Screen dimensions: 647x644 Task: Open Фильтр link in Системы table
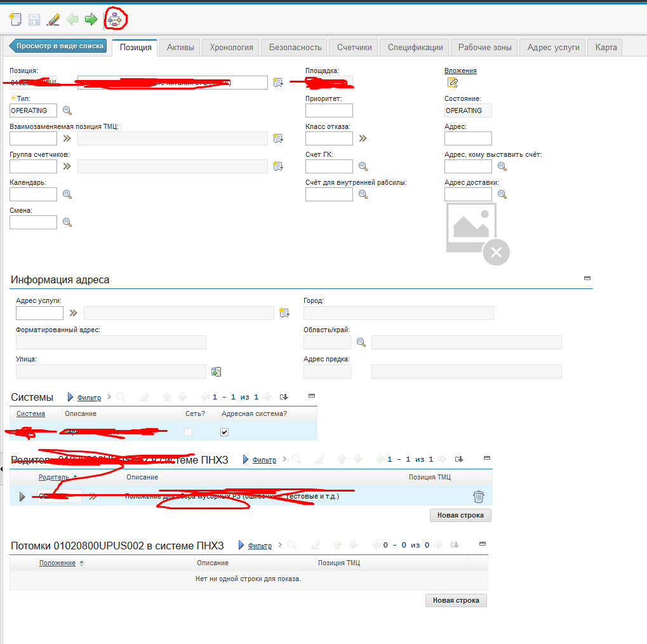[x=89, y=398]
